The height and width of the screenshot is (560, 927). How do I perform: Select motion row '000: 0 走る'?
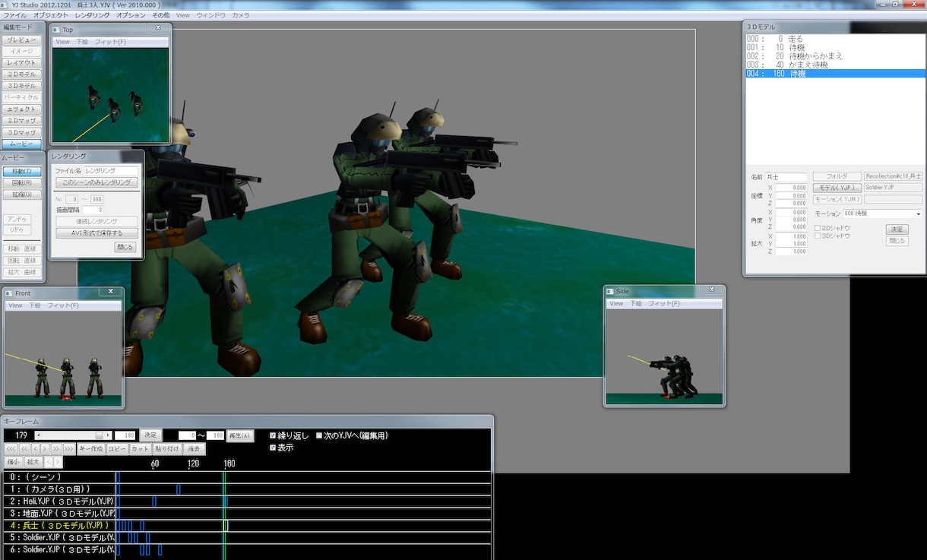836,39
